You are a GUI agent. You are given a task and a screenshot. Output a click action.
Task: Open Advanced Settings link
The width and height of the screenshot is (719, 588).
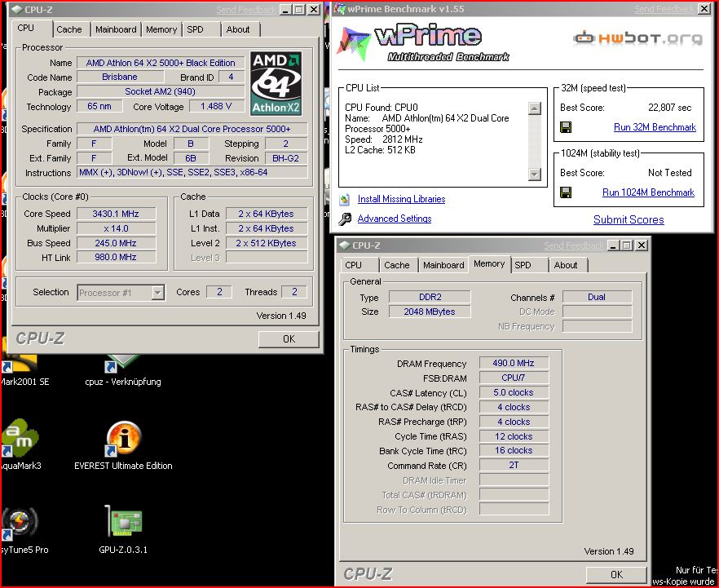[x=395, y=219]
